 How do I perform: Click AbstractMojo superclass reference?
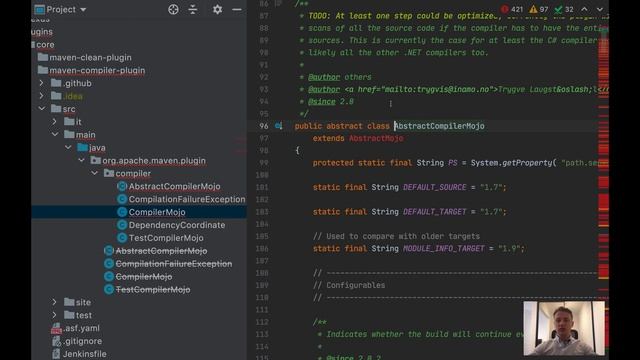pyautogui.click(x=376, y=138)
